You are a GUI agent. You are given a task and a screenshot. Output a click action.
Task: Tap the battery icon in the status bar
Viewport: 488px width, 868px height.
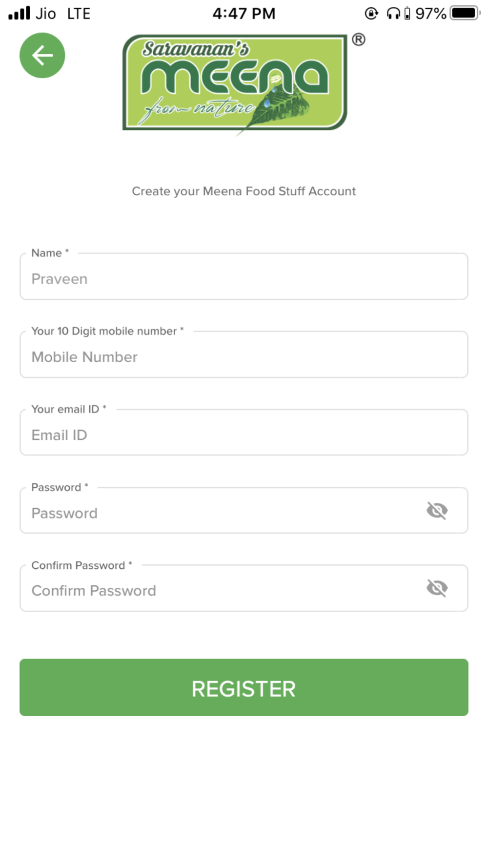pos(465,13)
